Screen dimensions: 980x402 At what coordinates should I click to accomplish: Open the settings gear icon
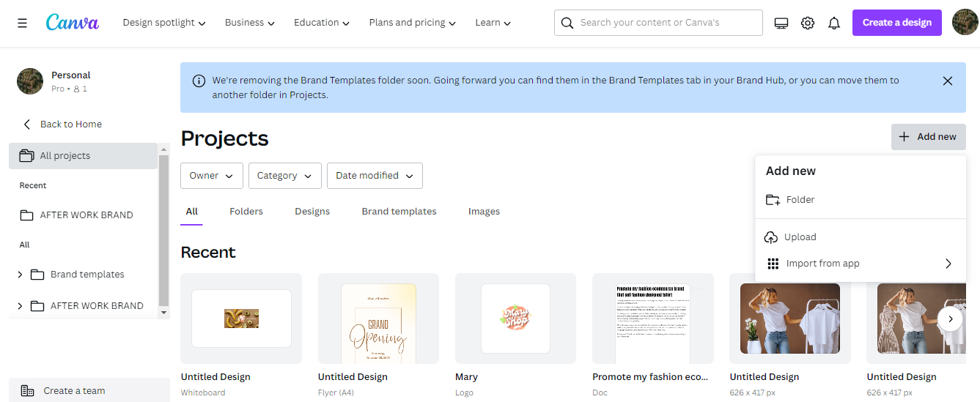coord(808,23)
